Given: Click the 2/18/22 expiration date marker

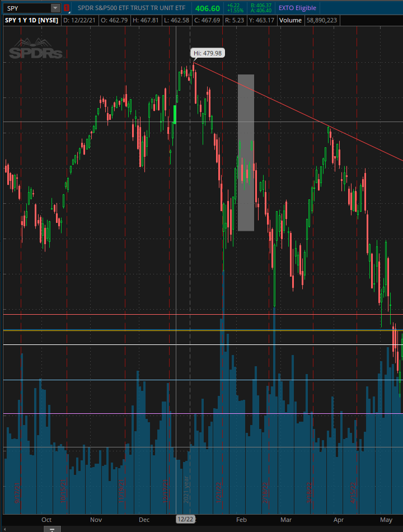Looking at the screenshot, I should (x=265, y=493).
